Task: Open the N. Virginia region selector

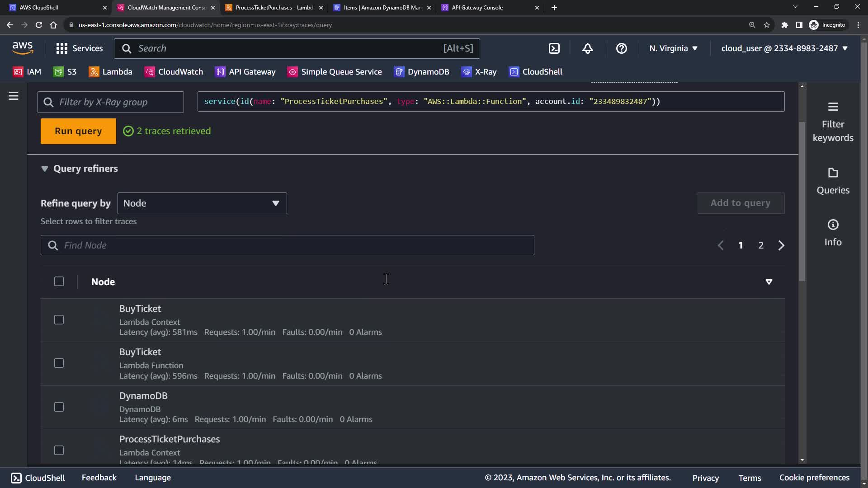Action: point(673,48)
